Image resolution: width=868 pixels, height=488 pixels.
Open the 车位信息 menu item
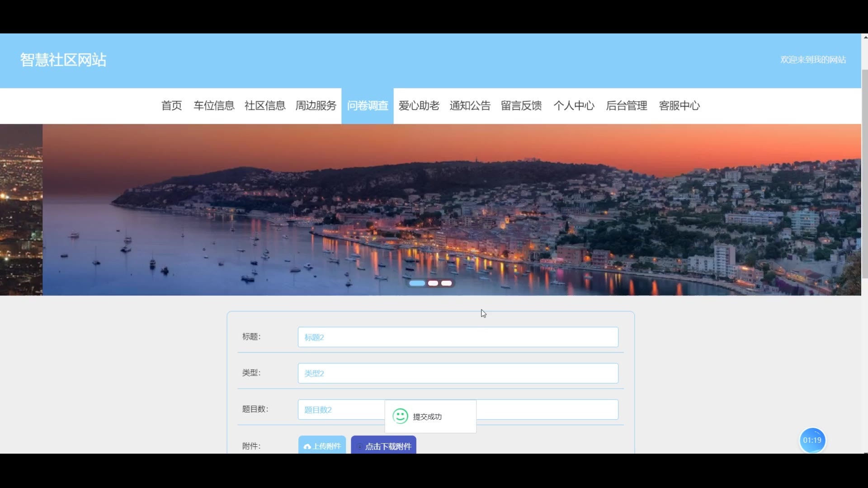(x=214, y=106)
